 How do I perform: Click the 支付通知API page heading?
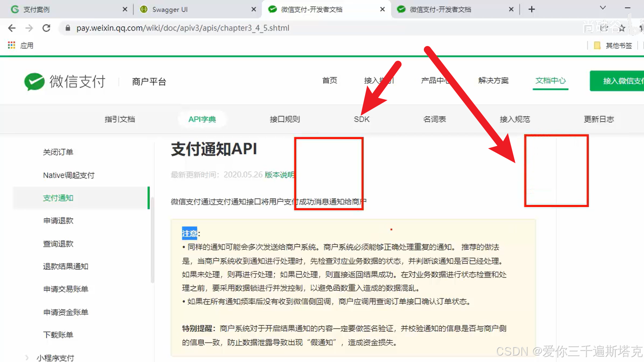214,149
